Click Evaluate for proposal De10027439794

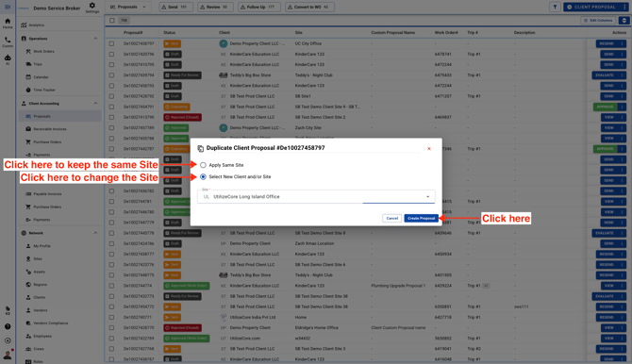pyautogui.click(x=605, y=75)
